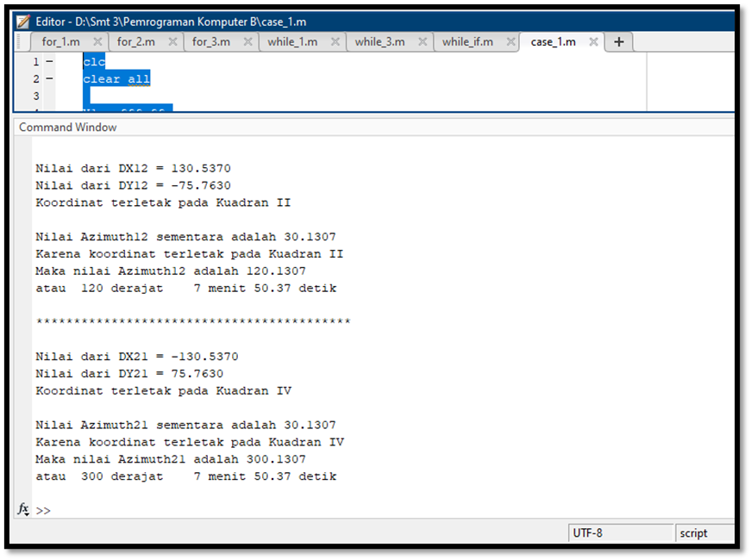The image size is (751, 560).
Task: Click 'atau 120 derajat 7 menit' output line
Action: pos(186,289)
